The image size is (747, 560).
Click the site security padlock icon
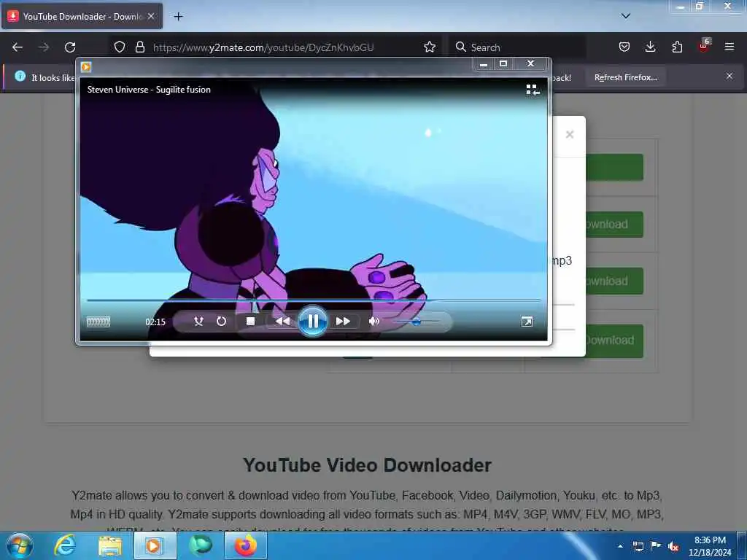[x=139, y=47]
